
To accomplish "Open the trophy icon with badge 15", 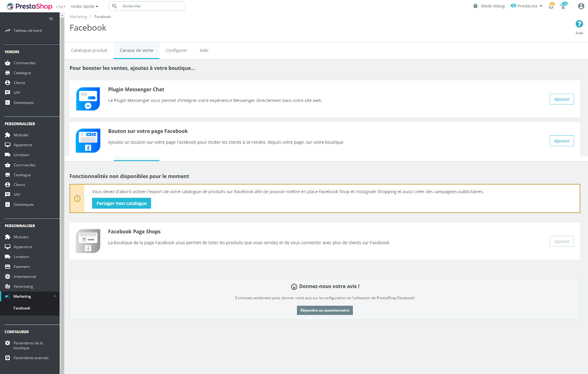I will 563,6.
